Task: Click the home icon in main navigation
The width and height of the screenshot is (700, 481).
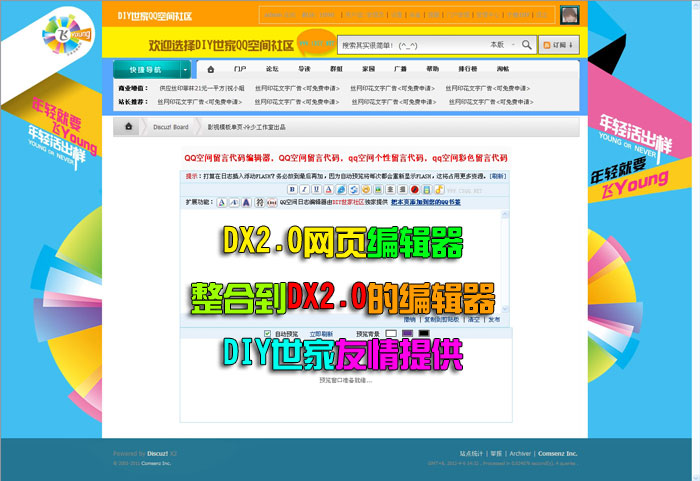Action: [211, 69]
